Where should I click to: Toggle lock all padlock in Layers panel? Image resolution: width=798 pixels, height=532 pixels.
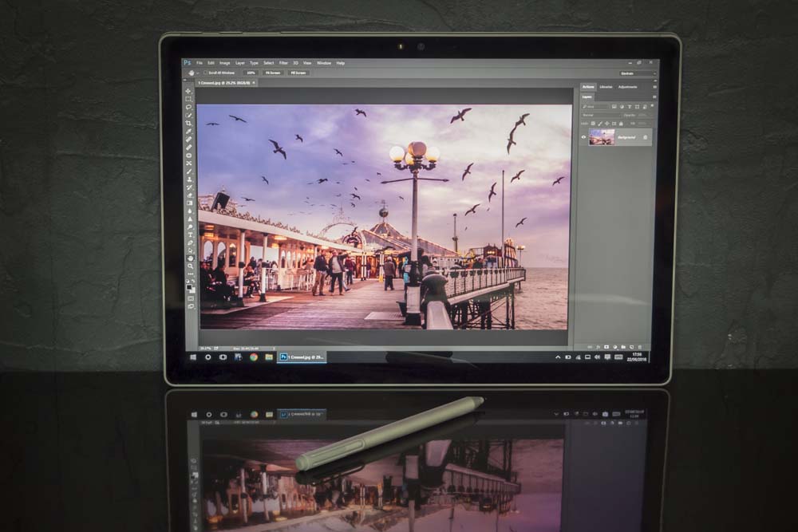coord(621,124)
